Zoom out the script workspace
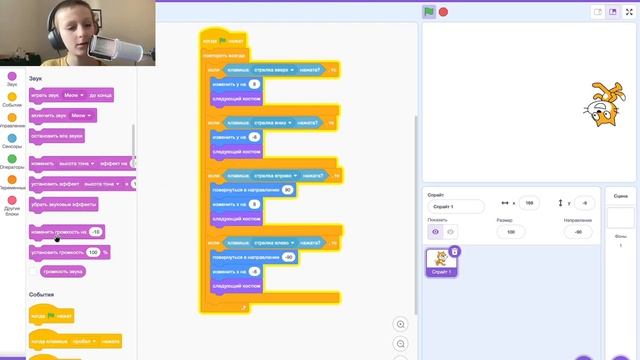640x360 pixels. point(400,344)
